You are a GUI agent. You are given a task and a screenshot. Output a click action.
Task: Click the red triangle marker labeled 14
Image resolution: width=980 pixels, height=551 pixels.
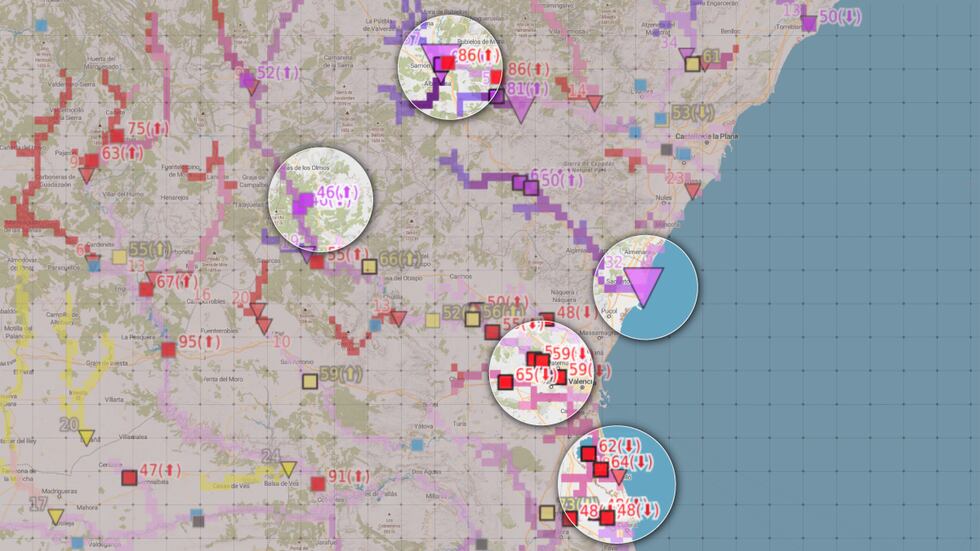pyautogui.click(x=594, y=103)
